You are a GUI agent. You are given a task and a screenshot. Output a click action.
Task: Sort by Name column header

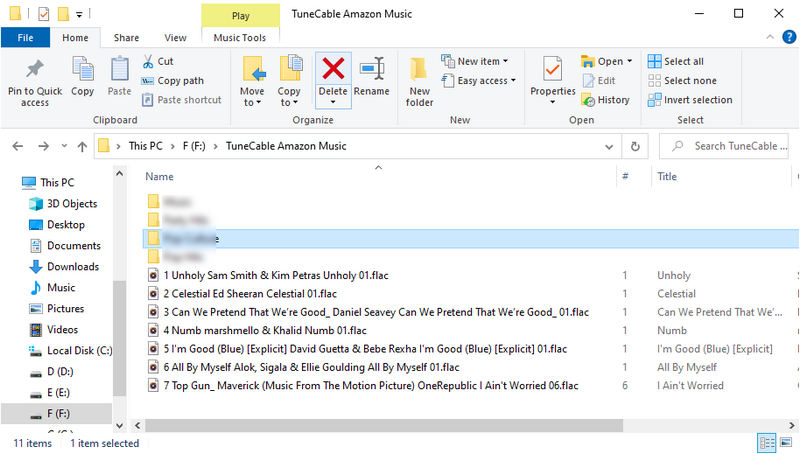159,177
